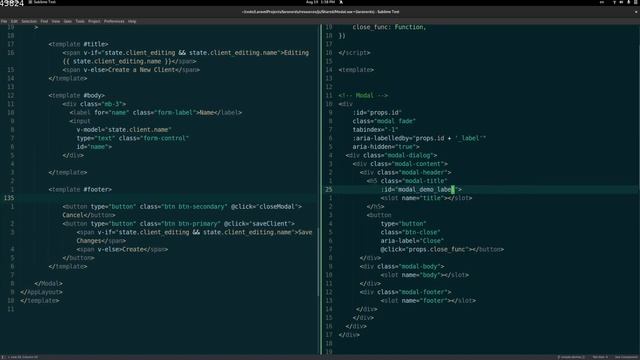Screen dimensions: 640x360
Task: Open the tab size selector in status bar
Action: (600, 357)
